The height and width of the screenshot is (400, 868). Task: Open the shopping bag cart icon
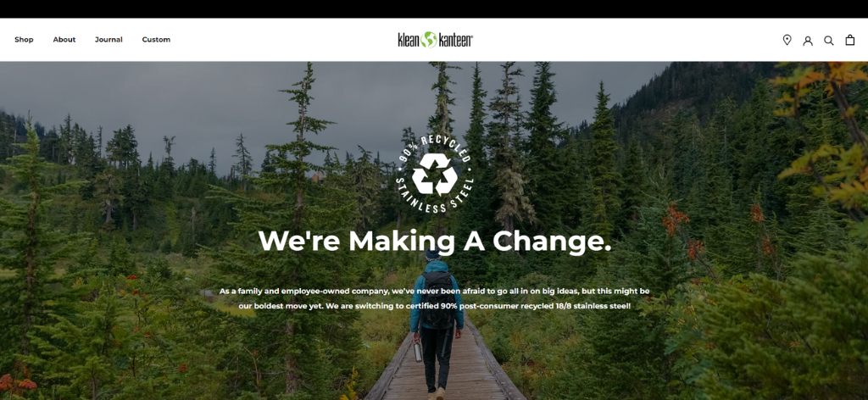[849, 40]
